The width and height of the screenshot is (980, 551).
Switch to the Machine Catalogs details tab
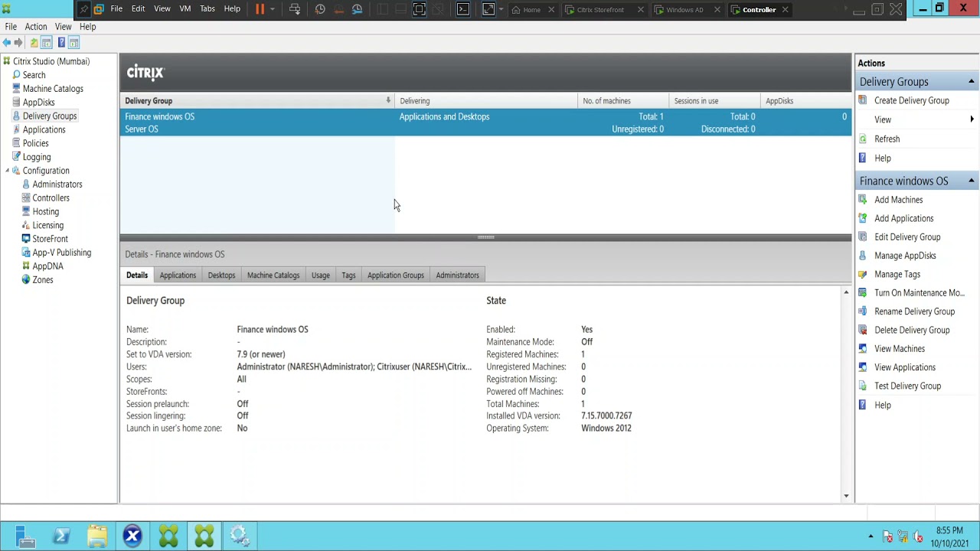click(273, 275)
